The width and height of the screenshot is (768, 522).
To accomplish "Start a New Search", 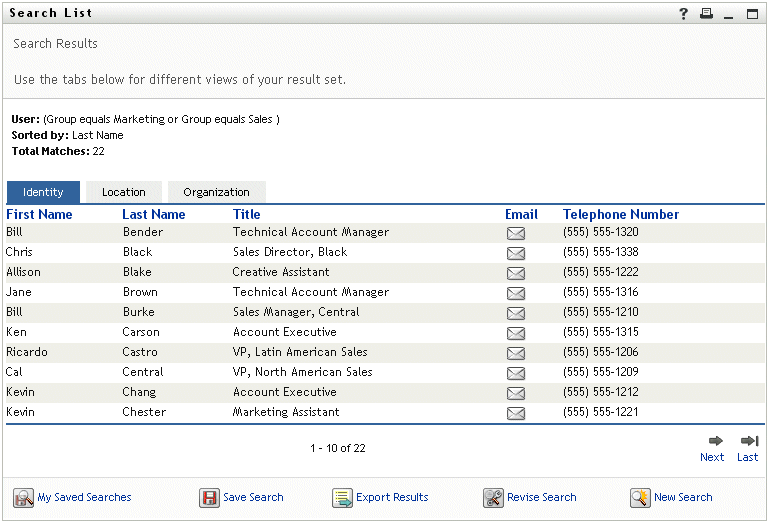I will (x=683, y=497).
